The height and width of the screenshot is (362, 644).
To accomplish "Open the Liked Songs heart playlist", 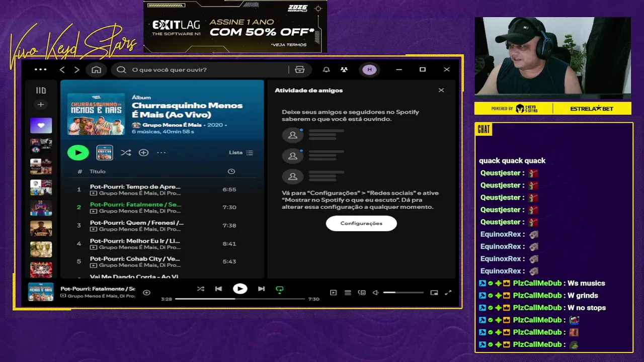I will coord(41,125).
